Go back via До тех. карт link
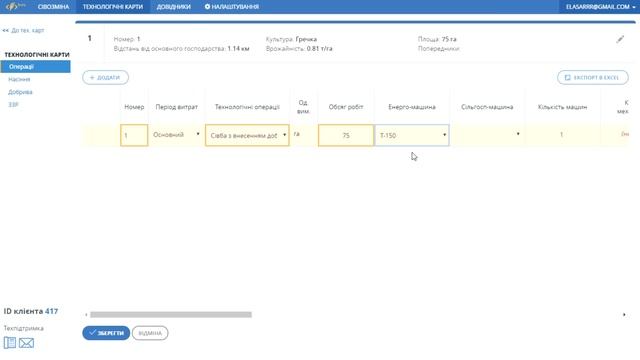The height and width of the screenshot is (360, 640). [x=23, y=30]
